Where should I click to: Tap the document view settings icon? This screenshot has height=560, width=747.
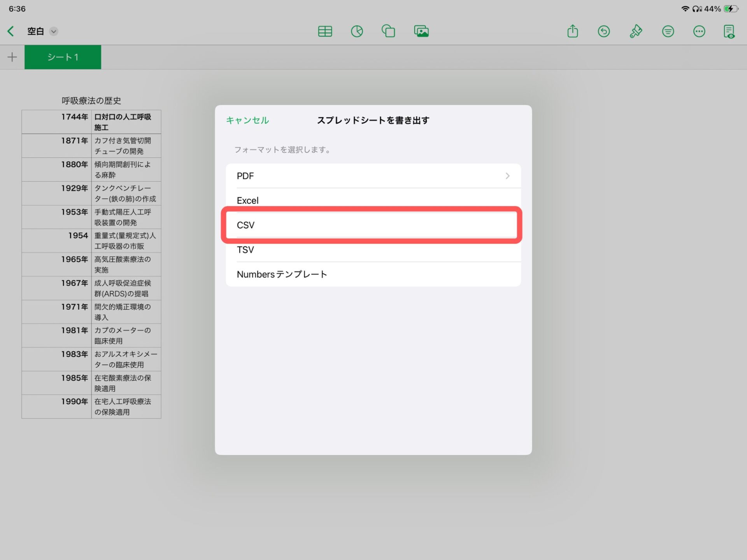(x=729, y=31)
